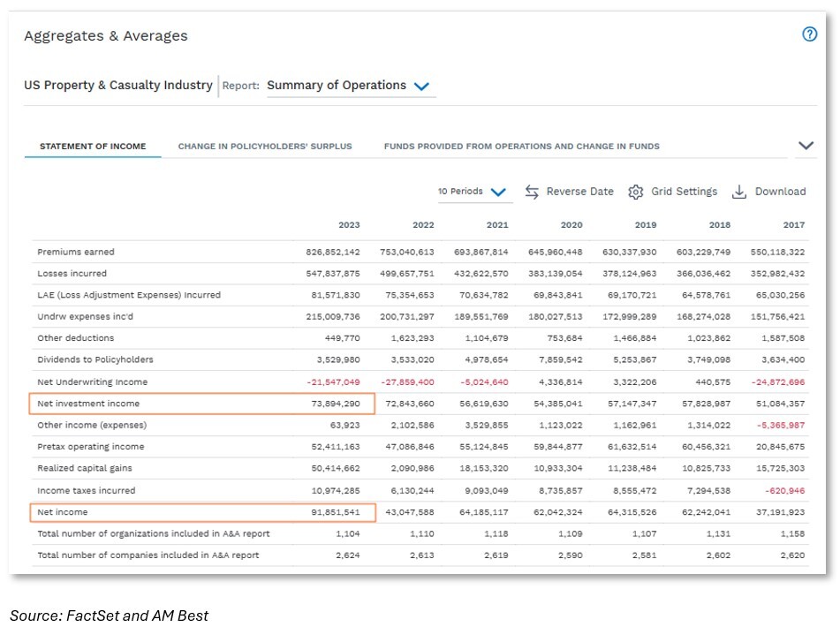The width and height of the screenshot is (840, 627).
Task: Click the Reverse Date button label
Action: 579,192
